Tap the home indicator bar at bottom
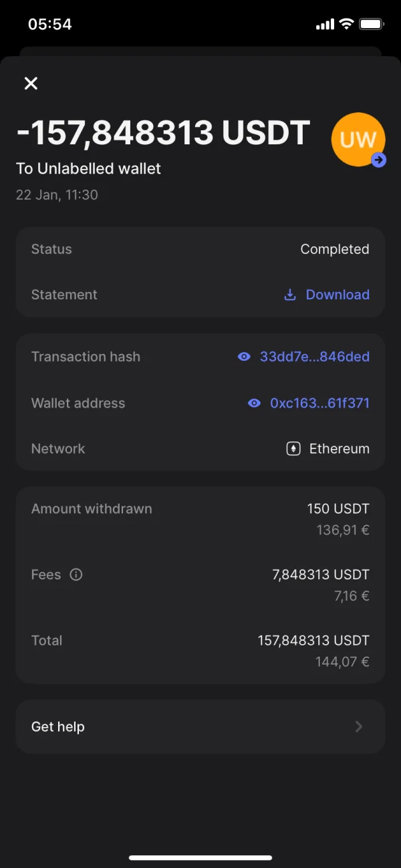The image size is (401, 868). (x=200, y=857)
